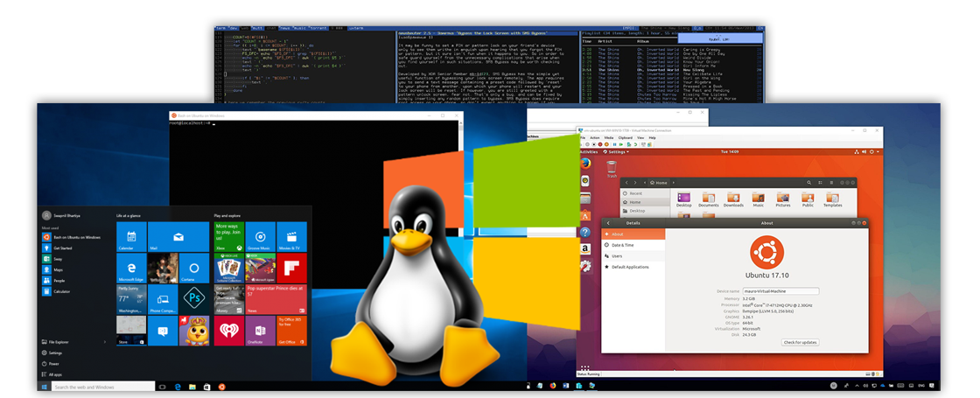Open Clipboard menu in Virtual Machine Connection
The width and height of the screenshot is (980, 398).
[x=626, y=137]
